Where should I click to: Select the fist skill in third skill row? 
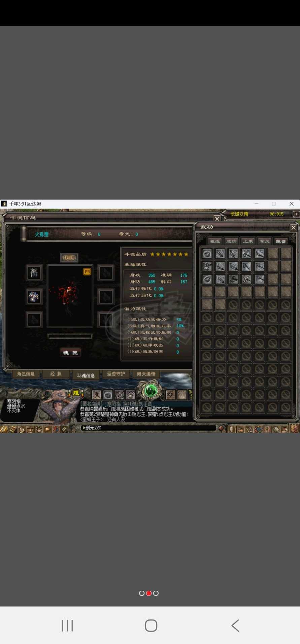point(207,279)
